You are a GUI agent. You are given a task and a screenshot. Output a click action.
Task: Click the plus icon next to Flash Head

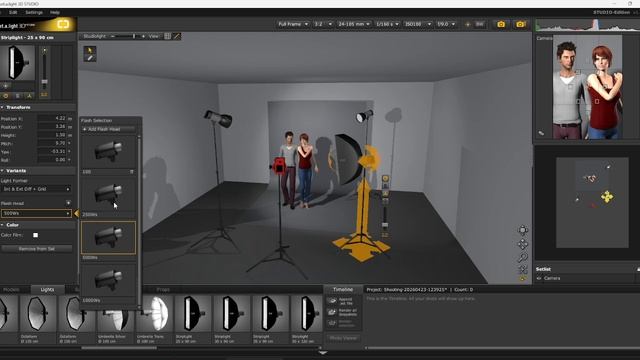[x=68, y=203]
